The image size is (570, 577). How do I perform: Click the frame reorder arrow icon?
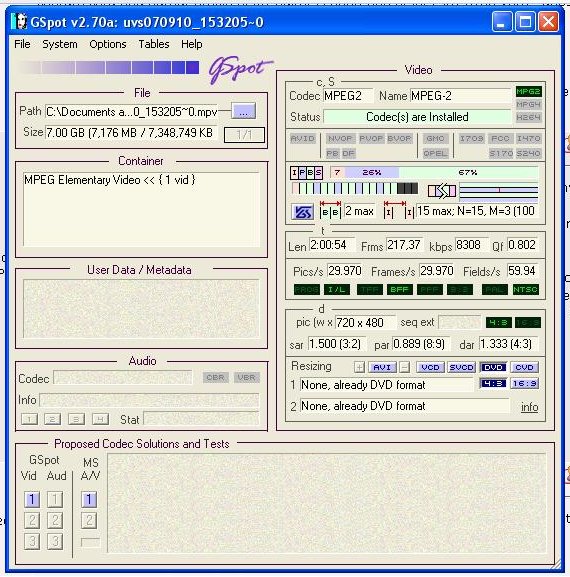442,191
